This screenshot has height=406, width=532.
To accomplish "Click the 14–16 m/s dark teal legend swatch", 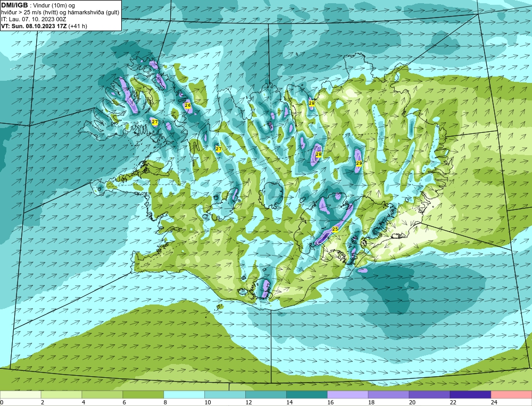I will (307, 395).
